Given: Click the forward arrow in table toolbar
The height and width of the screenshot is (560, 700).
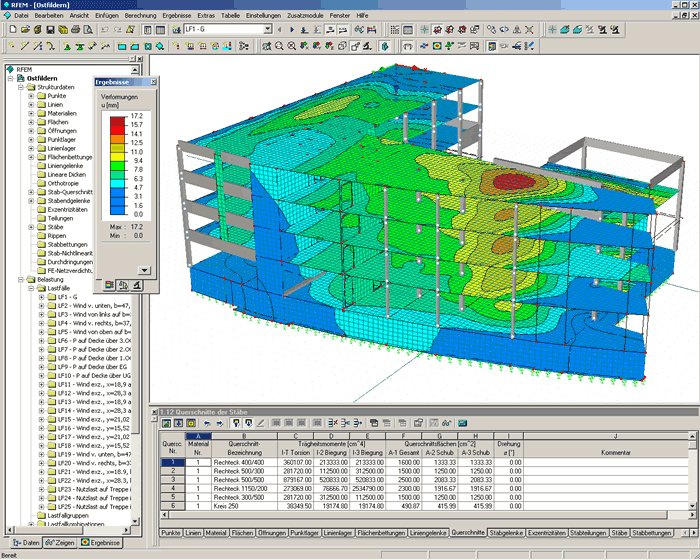Looking at the screenshot, I should 220,422.
